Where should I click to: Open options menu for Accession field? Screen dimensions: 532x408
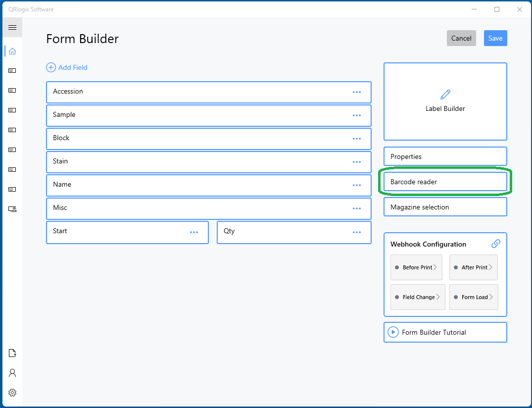(357, 92)
